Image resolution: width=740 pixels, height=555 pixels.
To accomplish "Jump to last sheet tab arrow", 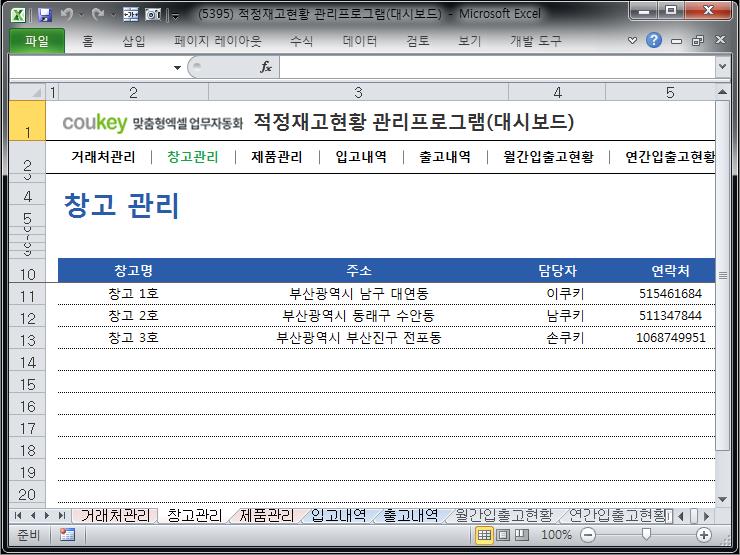I will [61, 516].
